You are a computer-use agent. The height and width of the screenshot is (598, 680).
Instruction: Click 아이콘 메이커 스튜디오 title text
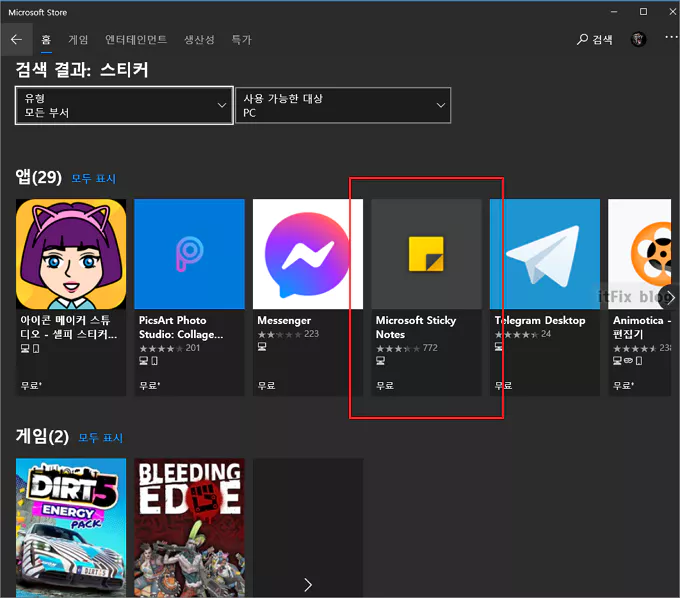(x=69, y=327)
